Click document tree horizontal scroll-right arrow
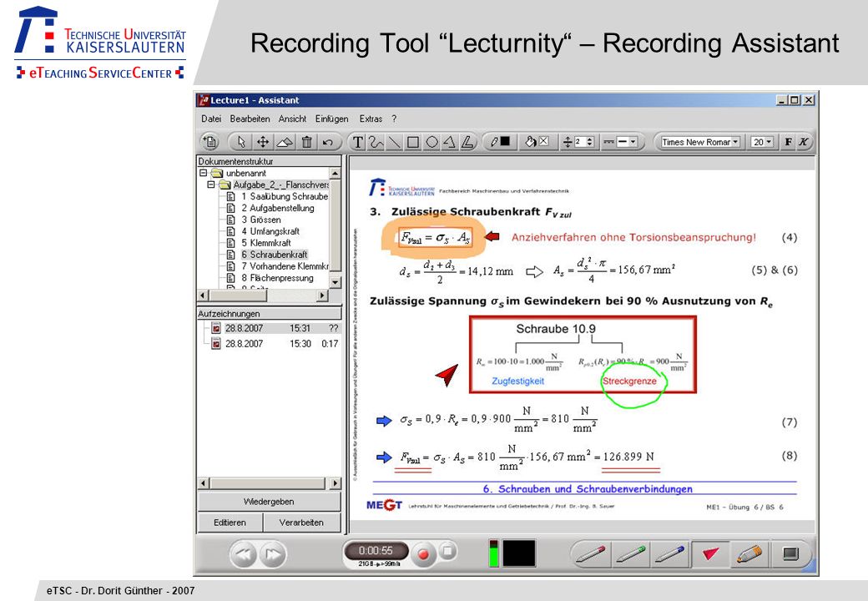The width and height of the screenshot is (868, 601). click(x=322, y=295)
